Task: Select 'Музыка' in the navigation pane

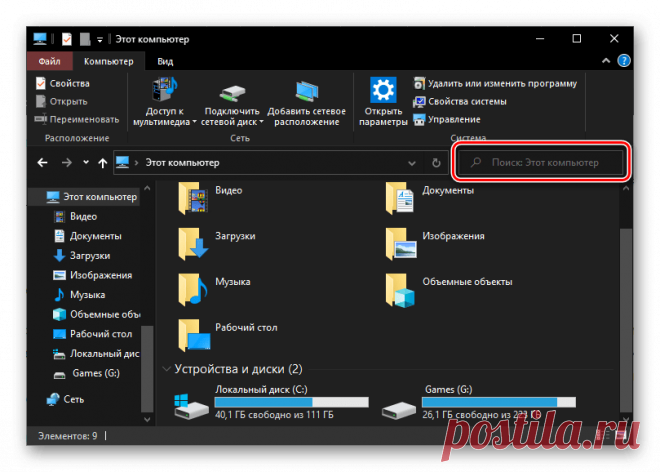Action: pyautogui.click(x=80, y=295)
